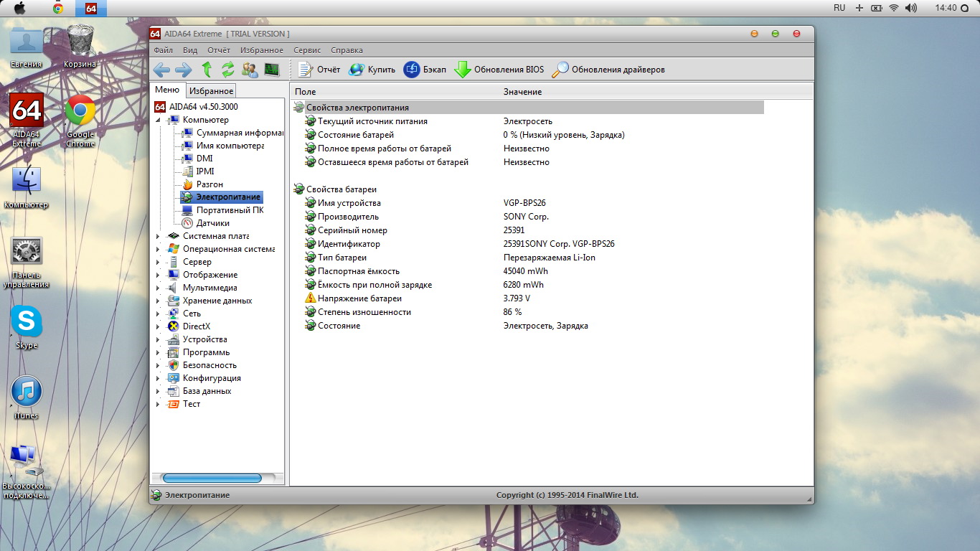
Task: Open the green monitor graph icon
Action: (x=271, y=70)
